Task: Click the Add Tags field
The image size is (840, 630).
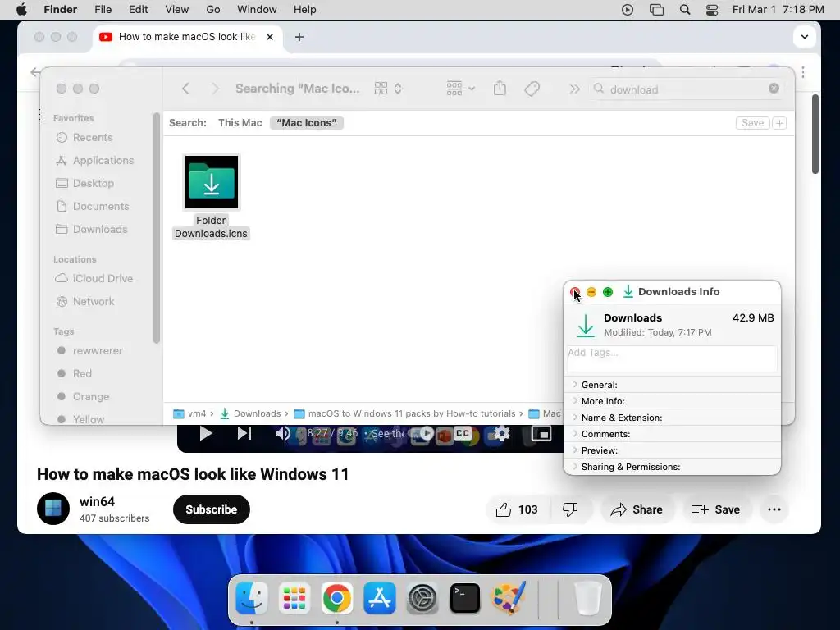Action: pyautogui.click(x=673, y=358)
